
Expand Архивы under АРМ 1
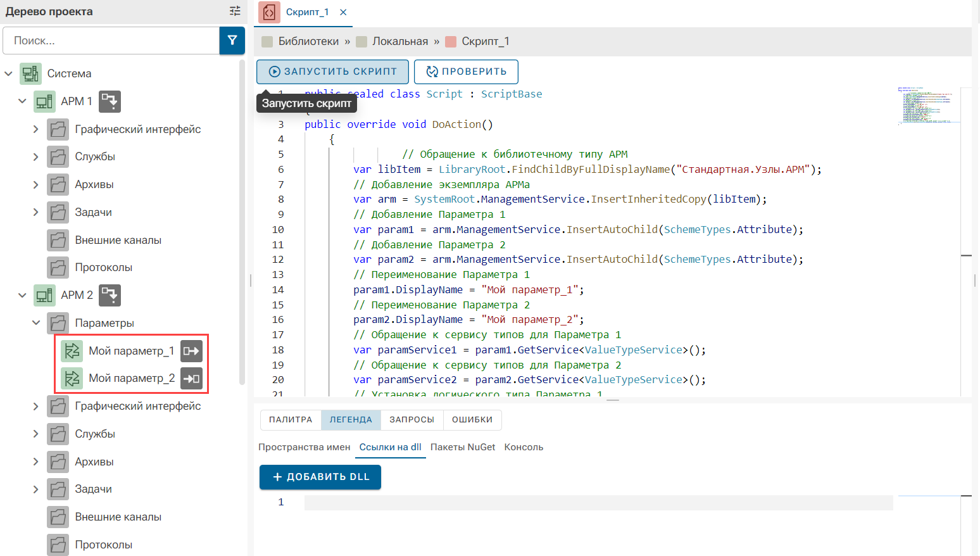[x=36, y=184]
